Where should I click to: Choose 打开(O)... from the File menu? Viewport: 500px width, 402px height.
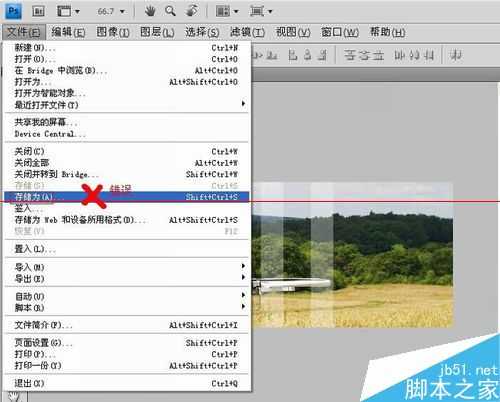[127, 59]
